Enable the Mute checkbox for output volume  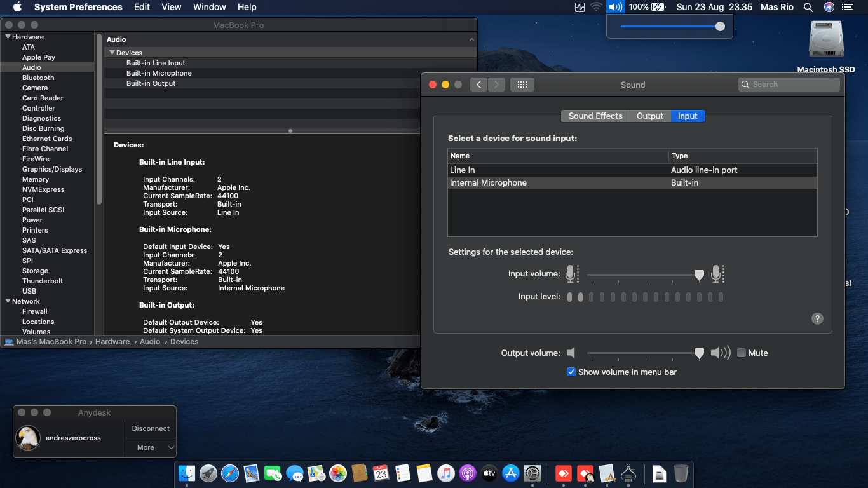point(742,353)
